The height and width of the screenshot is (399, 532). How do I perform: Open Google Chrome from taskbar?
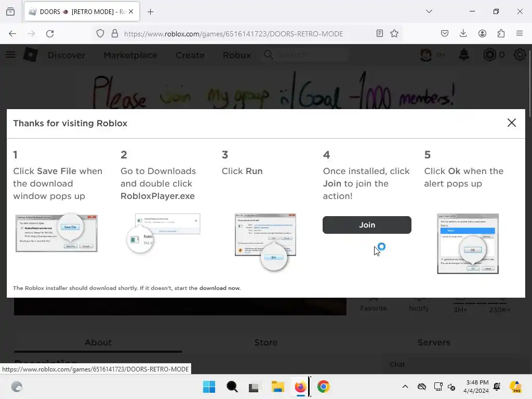[x=323, y=387]
